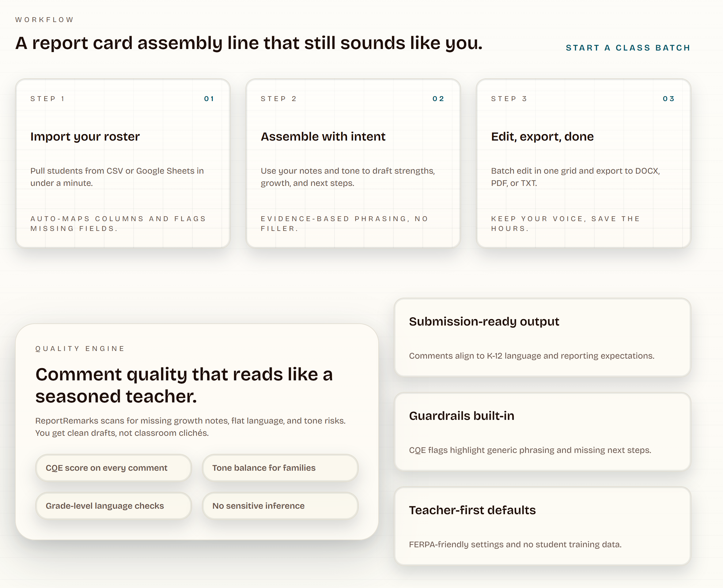Toggle the Grade-level language checks filter

point(113,506)
